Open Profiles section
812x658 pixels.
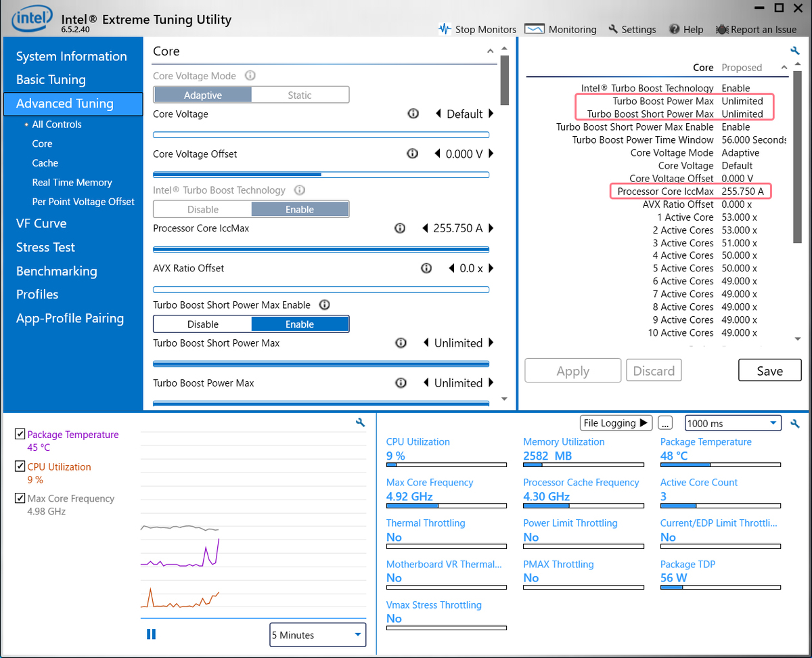pos(37,294)
